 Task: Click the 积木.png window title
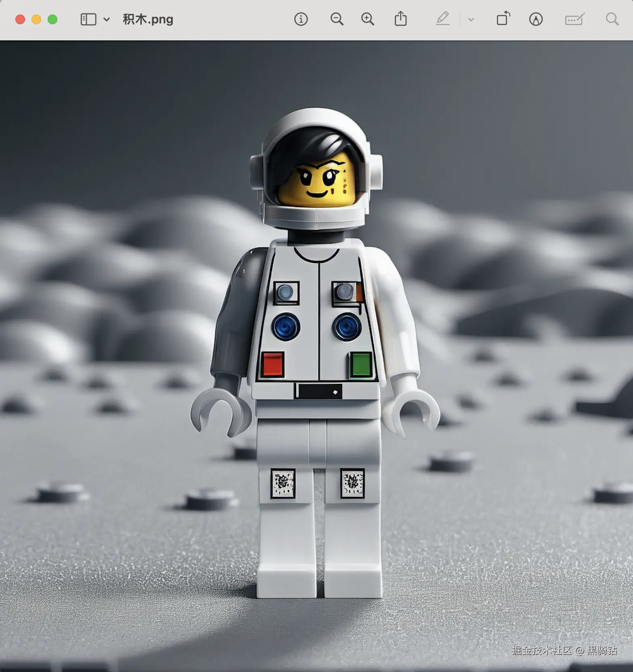click(x=148, y=19)
